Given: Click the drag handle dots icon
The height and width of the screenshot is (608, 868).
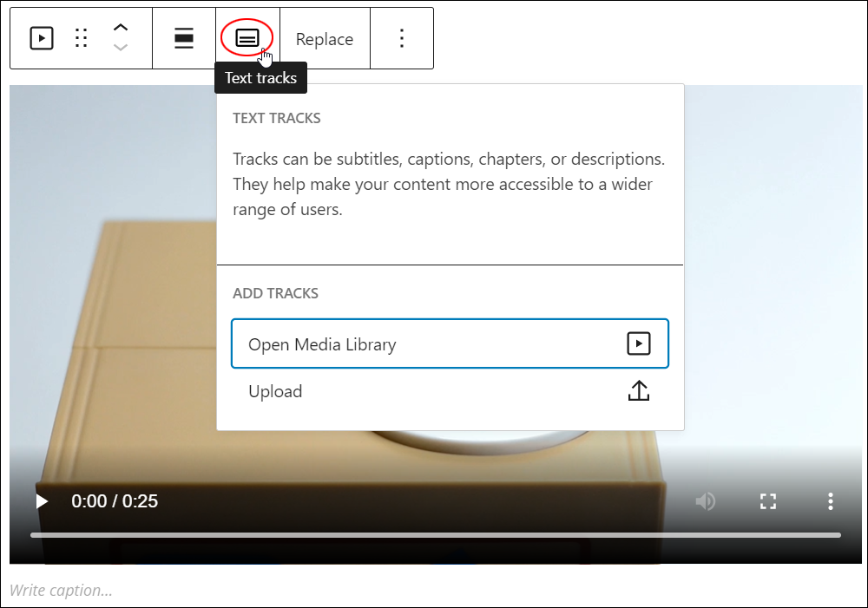Looking at the screenshot, I should pyautogui.click(x=82, y=38).
